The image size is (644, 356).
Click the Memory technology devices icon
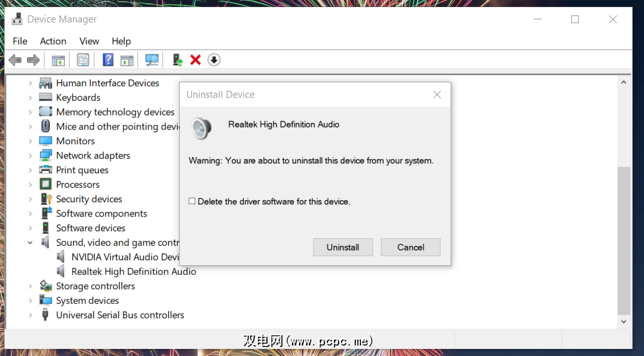(45, 111)
